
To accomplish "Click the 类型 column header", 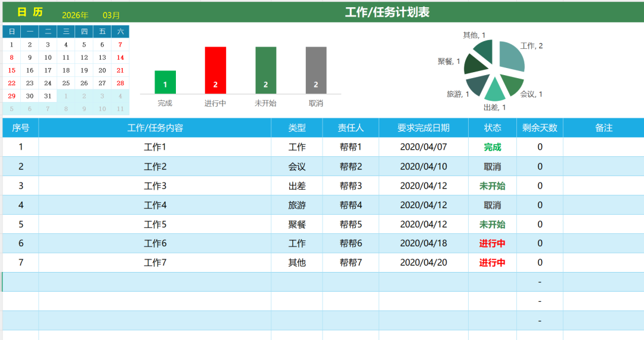I will 297,128.
